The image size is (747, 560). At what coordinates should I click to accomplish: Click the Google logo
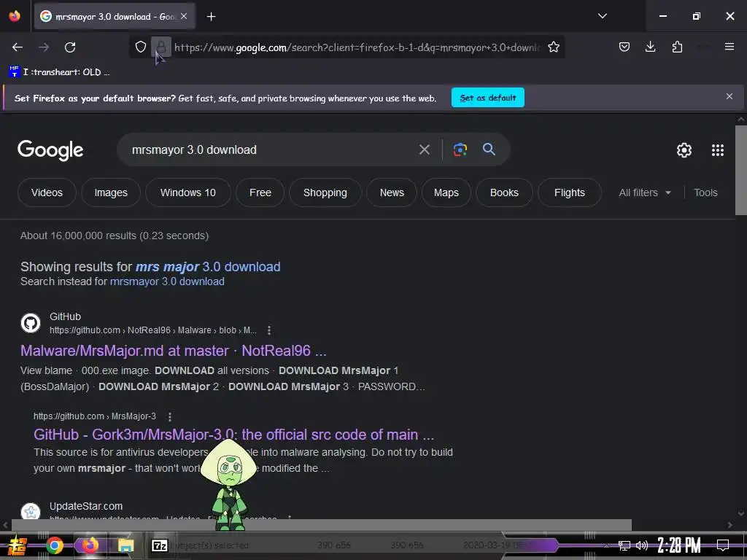point(50,150)
